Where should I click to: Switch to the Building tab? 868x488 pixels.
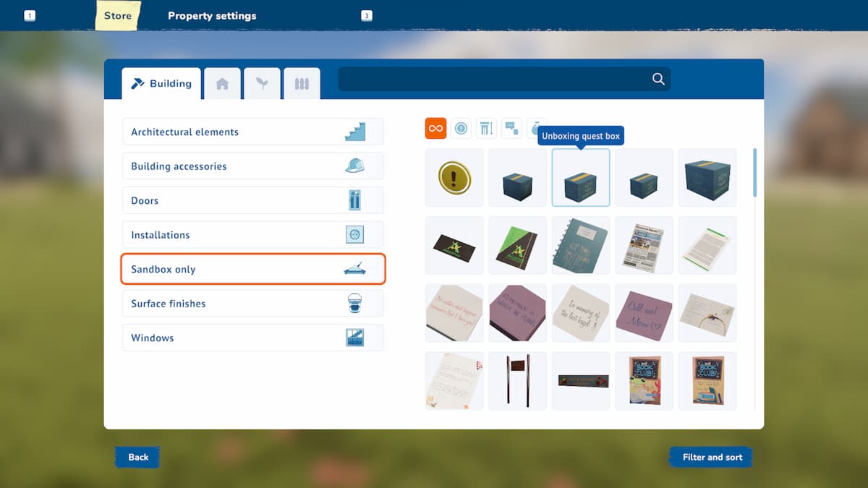[161, 84]
